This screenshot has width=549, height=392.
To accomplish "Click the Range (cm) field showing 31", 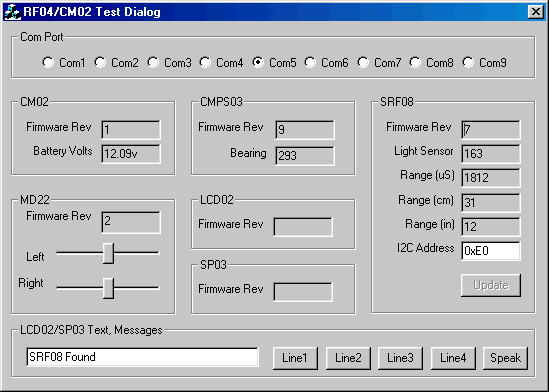I will point(491,203).
